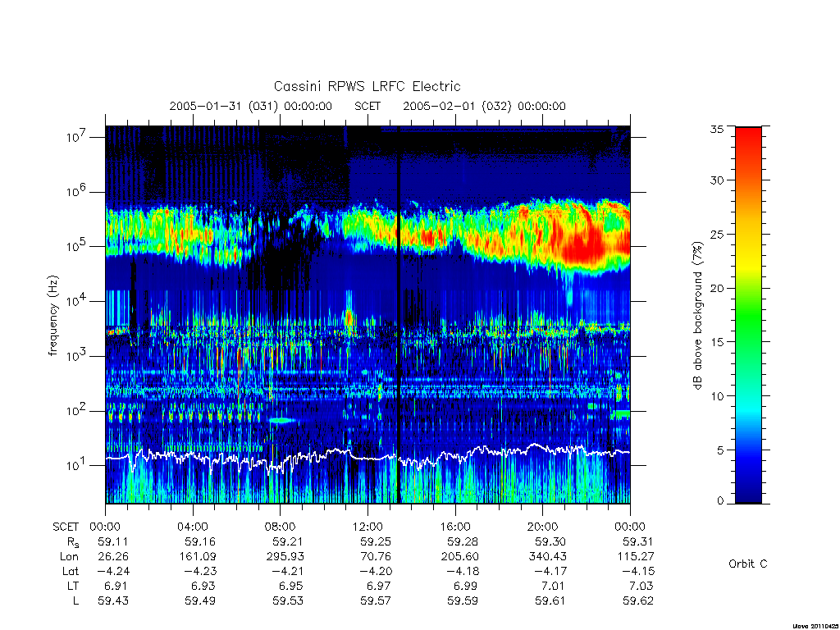The height and width of the screenshot is (630, 840).
Task: Select the Rs value "59.21"
Action: [288, 541]
